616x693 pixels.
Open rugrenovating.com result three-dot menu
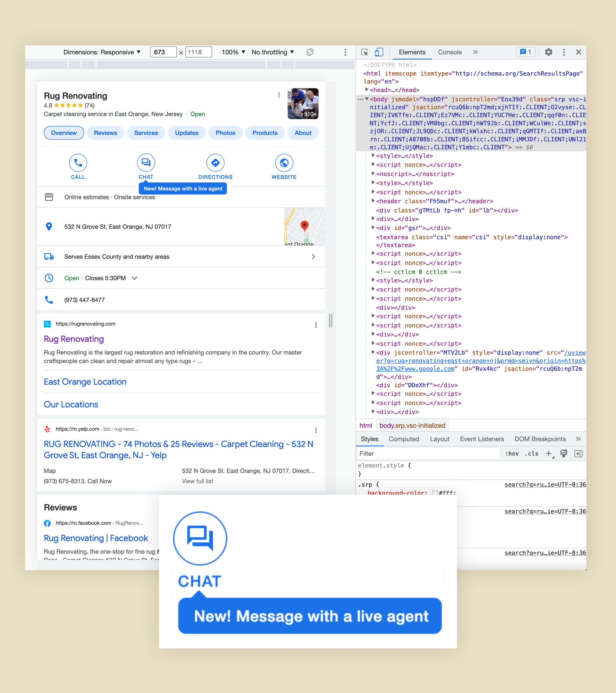coord(316,325)
